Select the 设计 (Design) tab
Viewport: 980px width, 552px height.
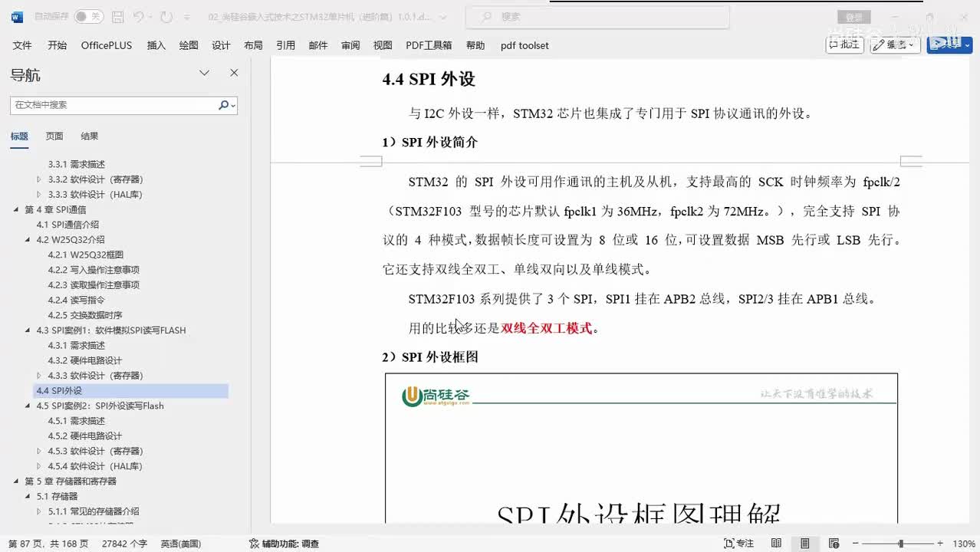pos(221,45)
